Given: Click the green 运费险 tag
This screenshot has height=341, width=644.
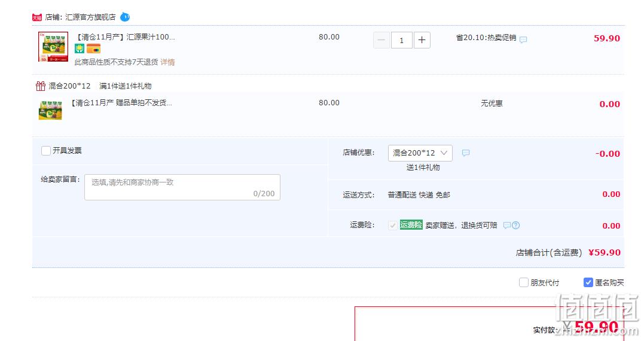Looking at the screenshot, I should pos(411,225).
